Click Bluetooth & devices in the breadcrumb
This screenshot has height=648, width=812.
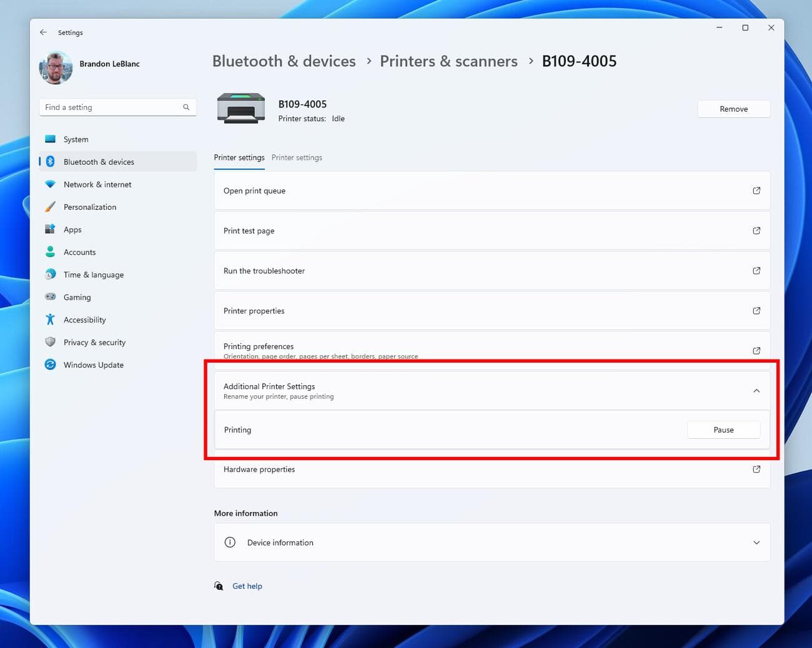click(x=284, y=61)
